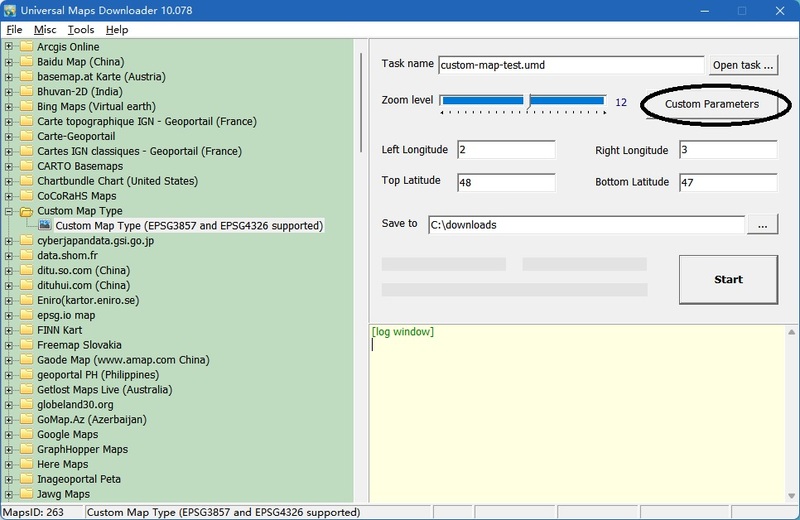
Task: Click the Bing Maps folder icon
Action: 26,107
